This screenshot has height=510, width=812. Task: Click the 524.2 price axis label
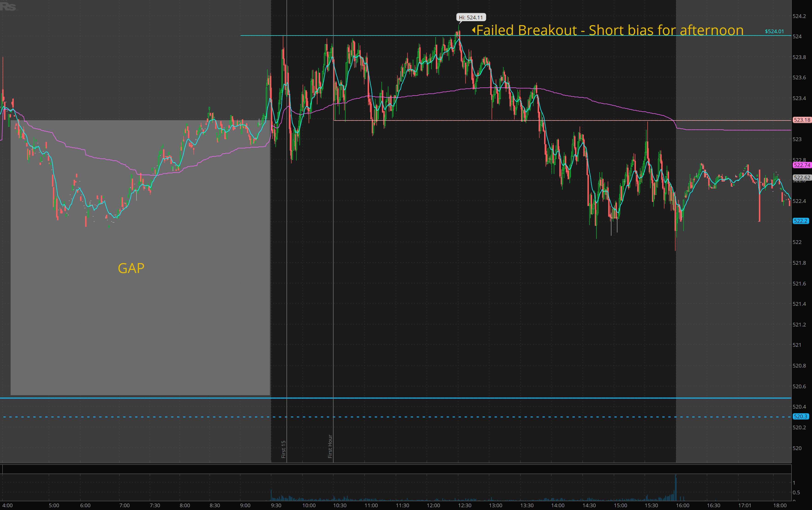pyautogui.click(x=799, y=16)
